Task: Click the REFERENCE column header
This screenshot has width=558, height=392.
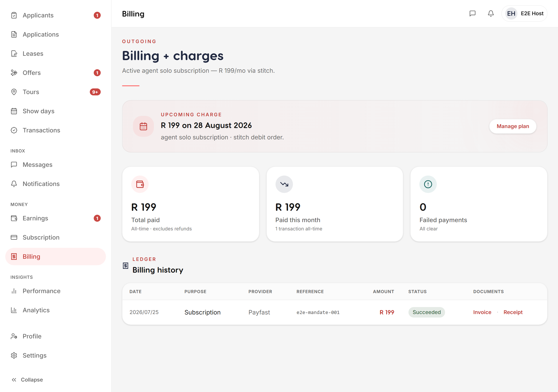Action: point(310,292)
